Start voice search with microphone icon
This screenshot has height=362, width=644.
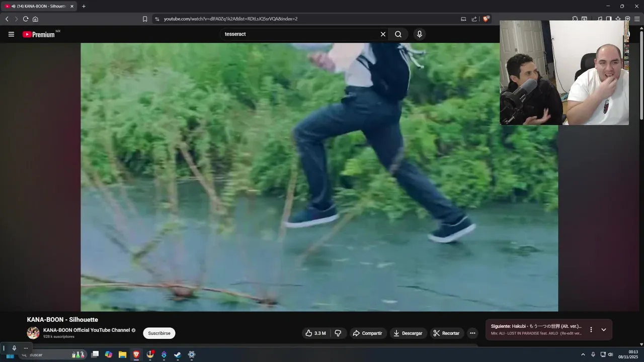coord(420,34)
